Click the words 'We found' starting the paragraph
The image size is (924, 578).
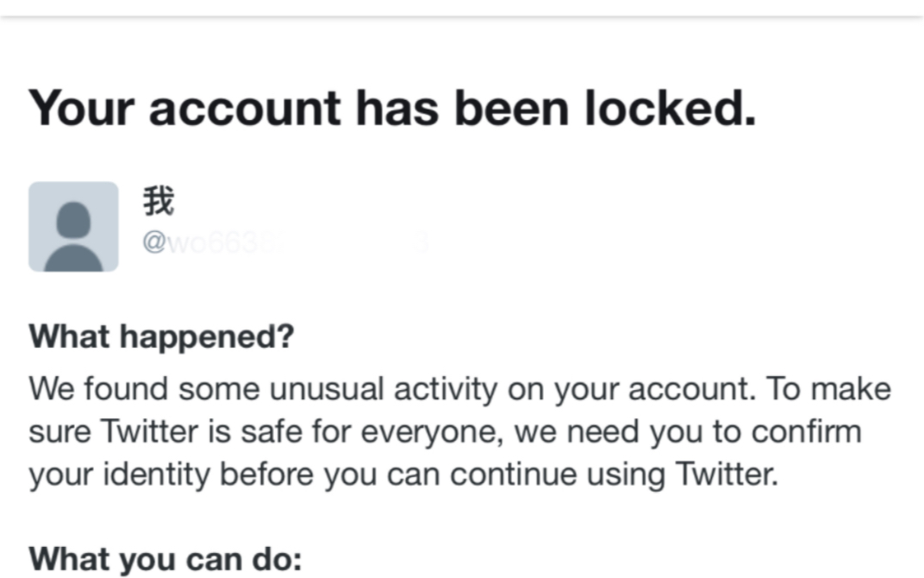pos(98,389)
